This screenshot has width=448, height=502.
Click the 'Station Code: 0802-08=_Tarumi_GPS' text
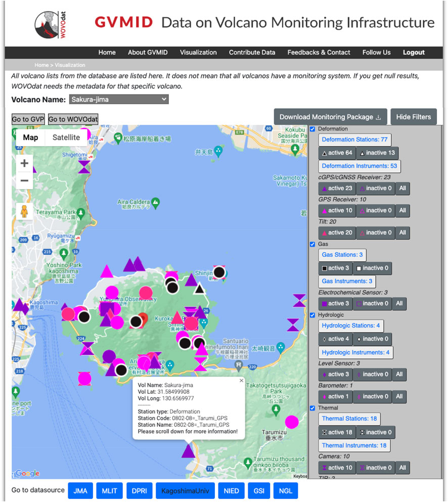click(183, 418)
